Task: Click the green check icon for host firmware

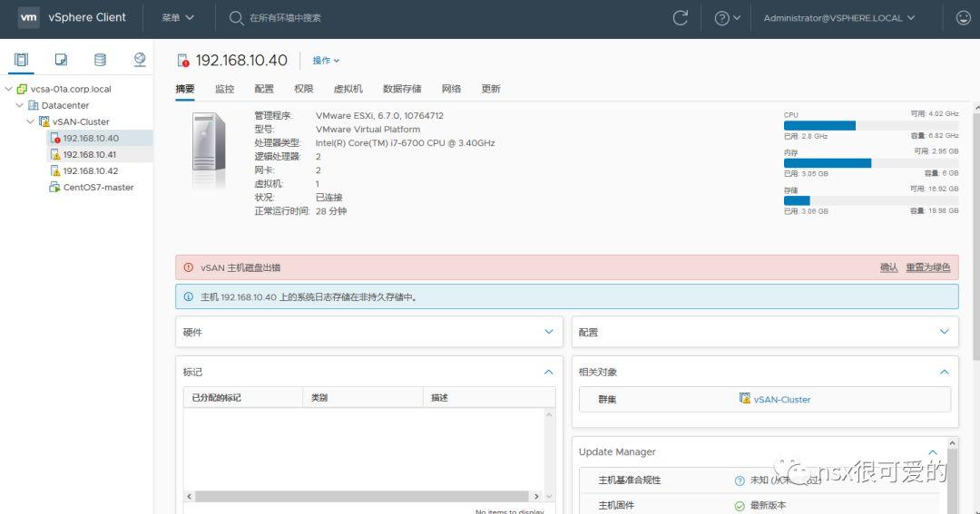Action: tap(740, 506)
